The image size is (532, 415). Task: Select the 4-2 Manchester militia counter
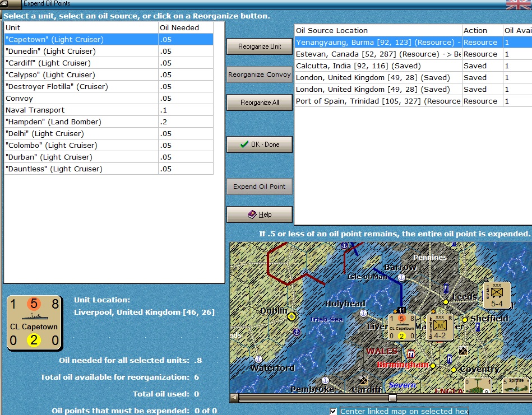pyautogui.click(x=440, y=327)
